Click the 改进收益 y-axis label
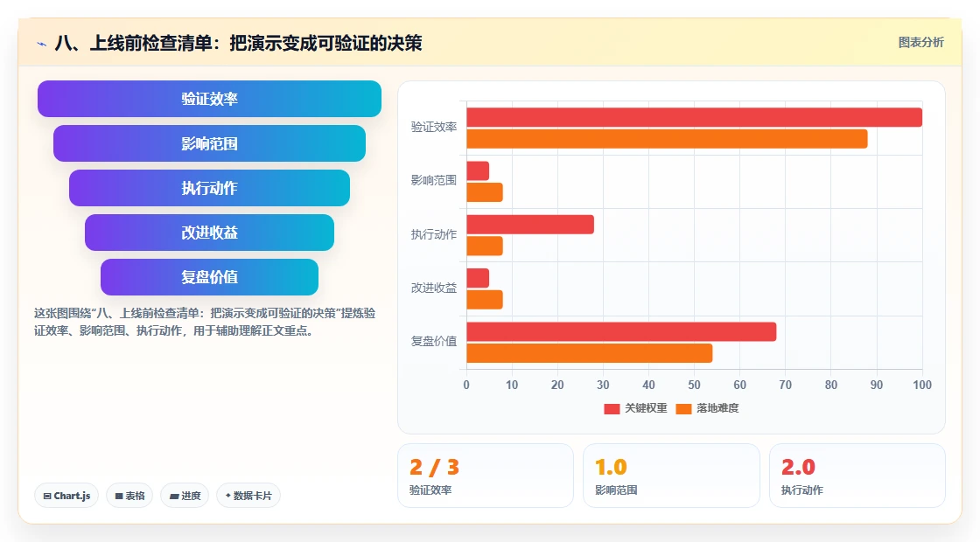This screenshot has height=542, width=980. pyautogui.click(x=434, y=288)
